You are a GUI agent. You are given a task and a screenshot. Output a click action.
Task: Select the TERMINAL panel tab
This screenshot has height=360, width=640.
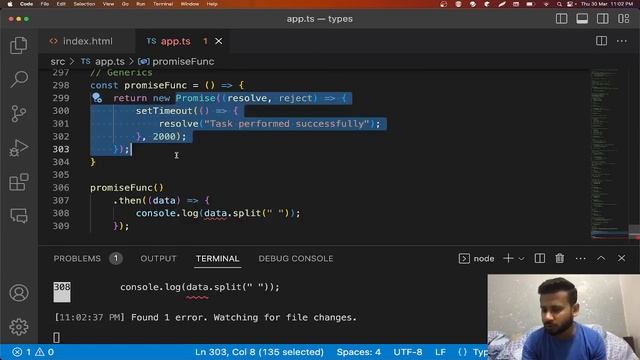[x=218, y=258]
